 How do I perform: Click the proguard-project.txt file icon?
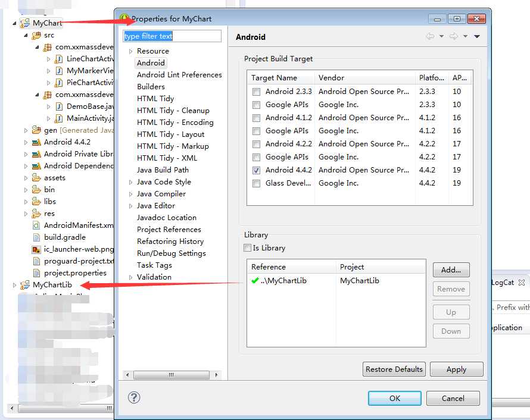(x=36, y=261)
